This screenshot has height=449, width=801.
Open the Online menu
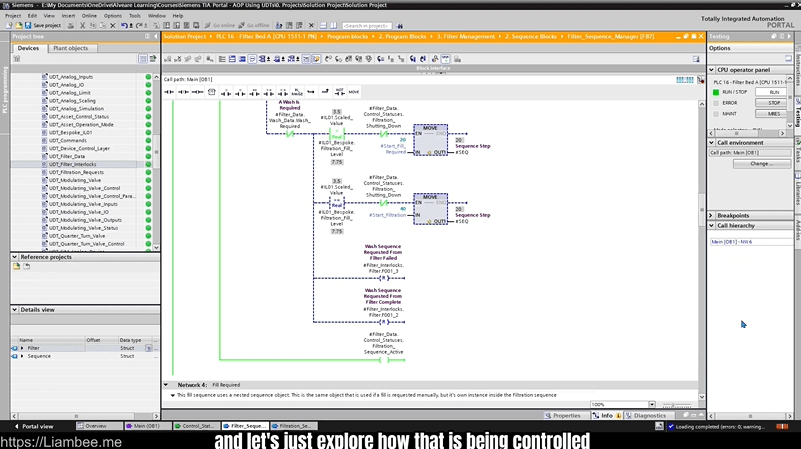pos(89,16)
